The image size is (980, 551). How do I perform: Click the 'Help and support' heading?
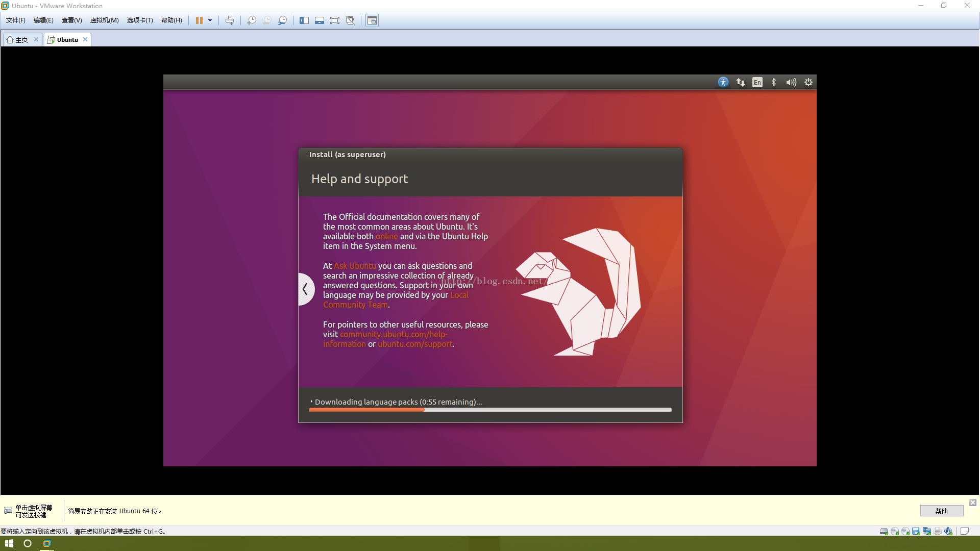click(x=359, y=179)
